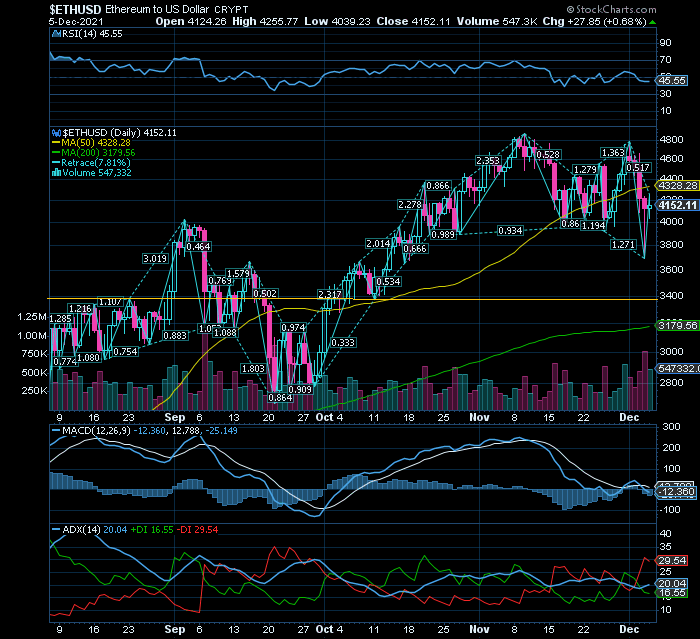Viewport: 700px width, 639px height.
Task: Click the 3.019 retrace label
Action: point(155,259)
